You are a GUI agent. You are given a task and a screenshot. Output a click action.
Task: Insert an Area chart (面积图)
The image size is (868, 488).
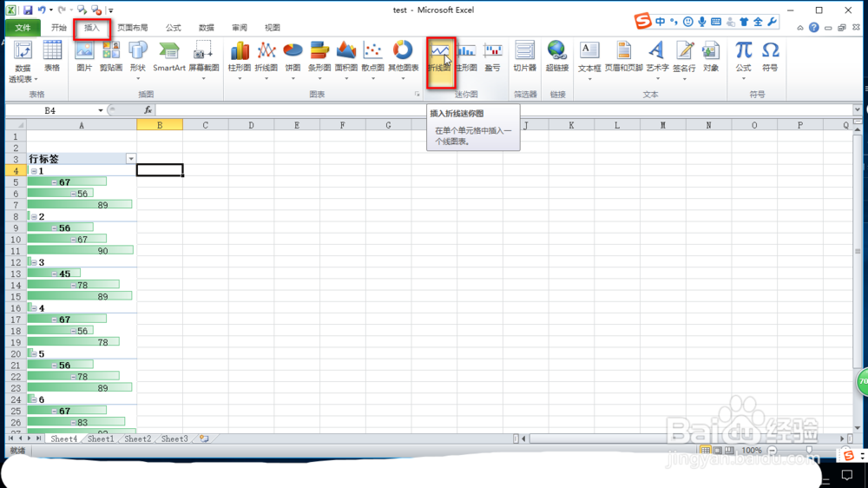[x=346, y=60]
